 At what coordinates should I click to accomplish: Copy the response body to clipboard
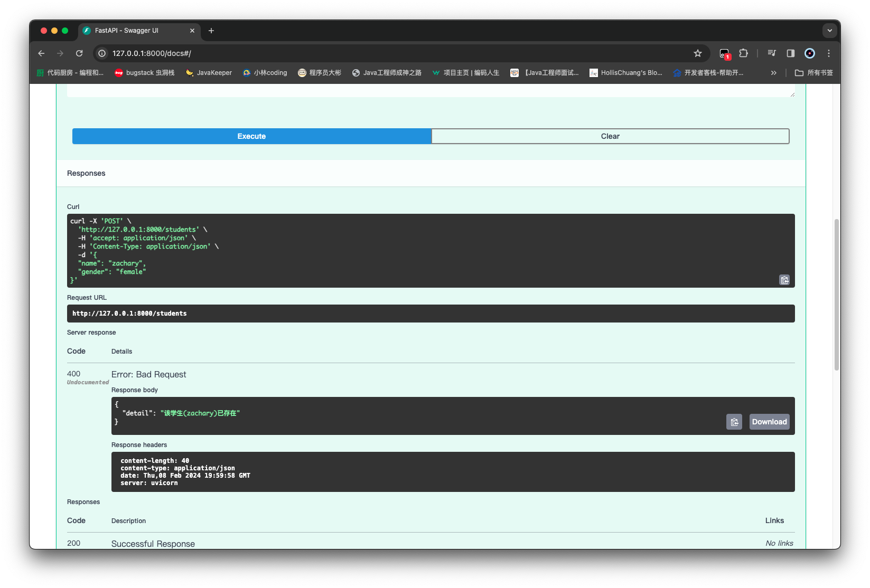coord(734,422)
